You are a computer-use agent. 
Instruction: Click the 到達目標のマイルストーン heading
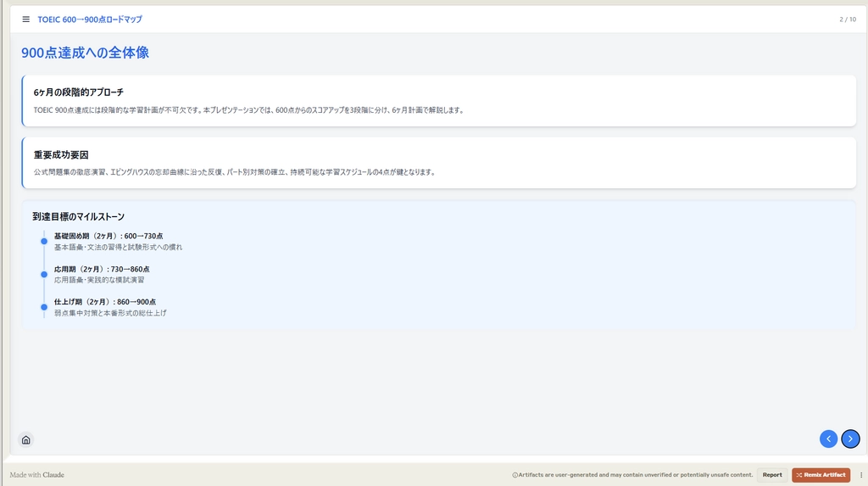79,216
